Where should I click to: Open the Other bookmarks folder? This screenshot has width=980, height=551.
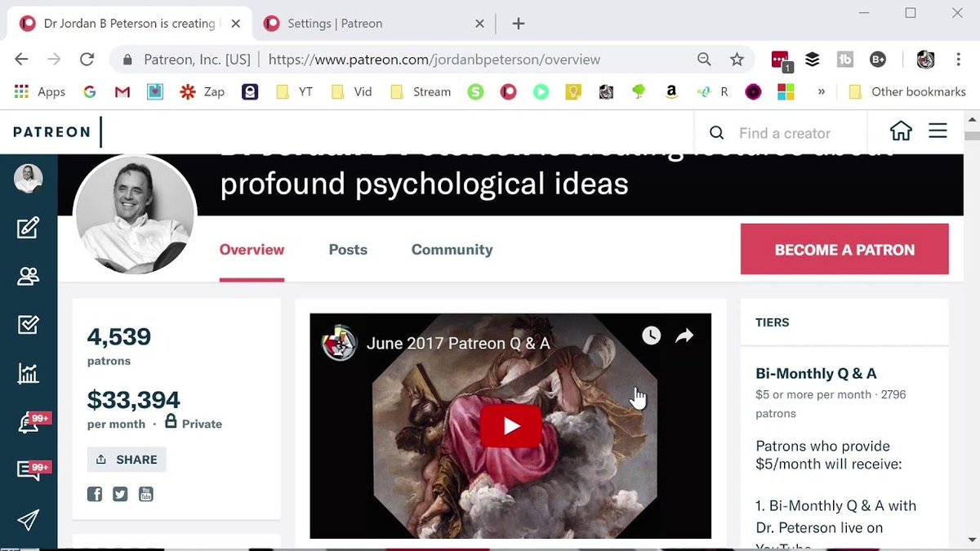click(907, 91)
